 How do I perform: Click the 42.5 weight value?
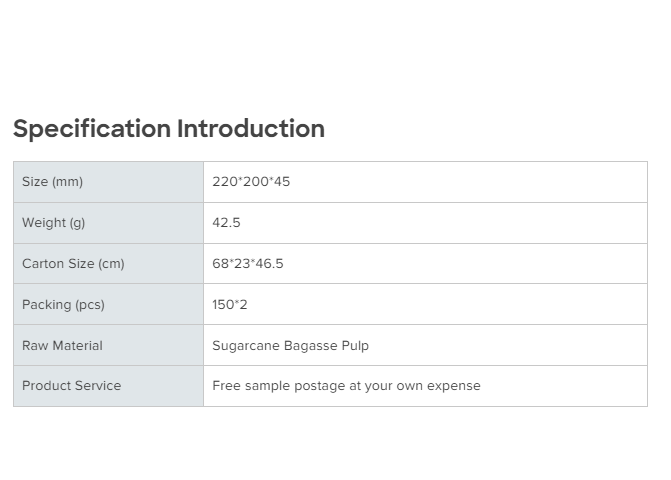coord(226,223)
